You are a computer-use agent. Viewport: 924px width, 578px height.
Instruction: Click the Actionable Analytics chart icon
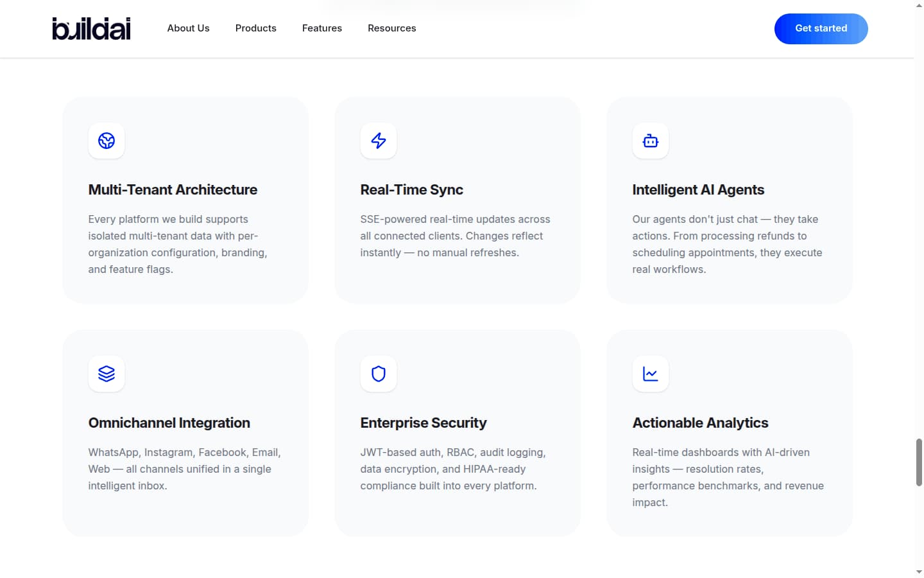(651, 374)
